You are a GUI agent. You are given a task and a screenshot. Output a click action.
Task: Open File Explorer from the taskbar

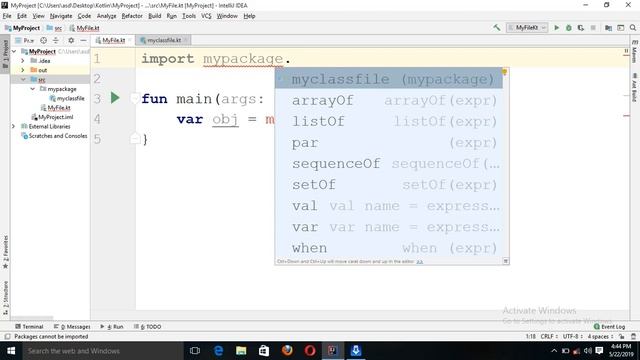click(x=241, y=351)
